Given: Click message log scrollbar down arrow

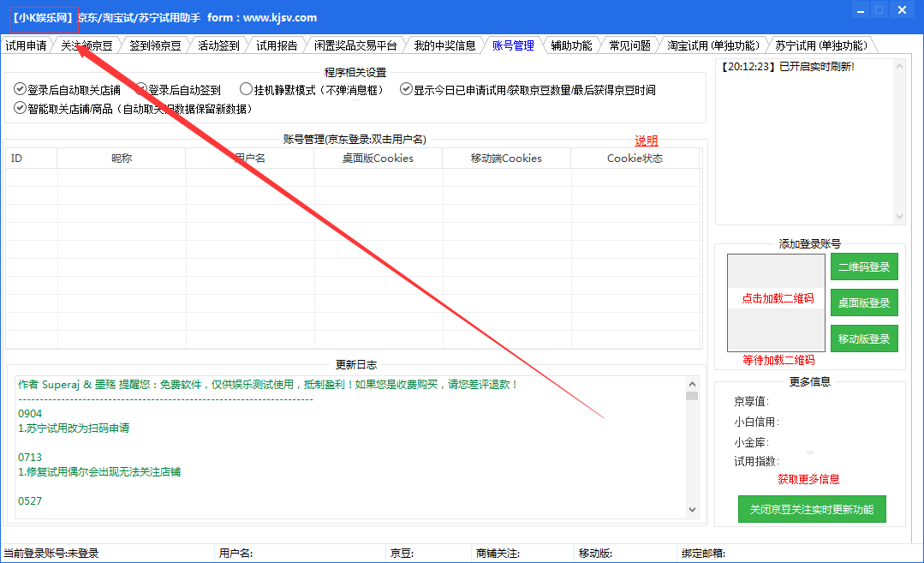Looking at the screenshot, I should point(899,217).
